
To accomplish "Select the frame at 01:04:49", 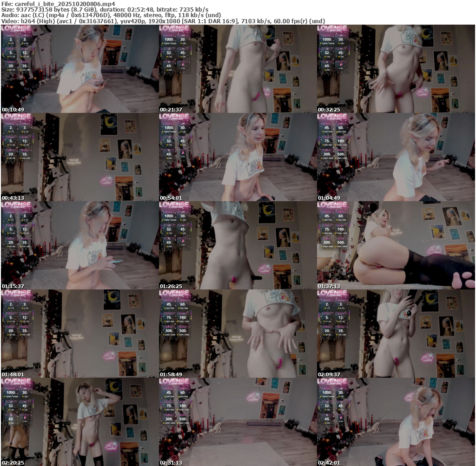I will [396, 157].
